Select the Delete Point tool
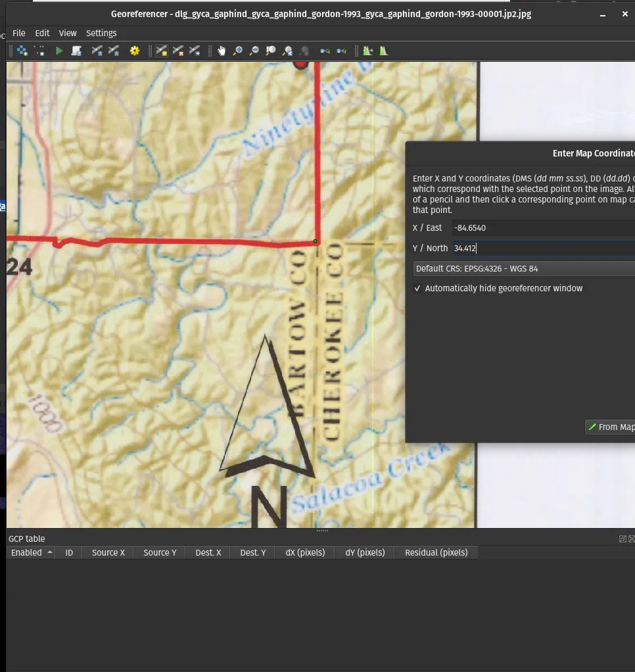635x672 pixels. coord(178,51)
